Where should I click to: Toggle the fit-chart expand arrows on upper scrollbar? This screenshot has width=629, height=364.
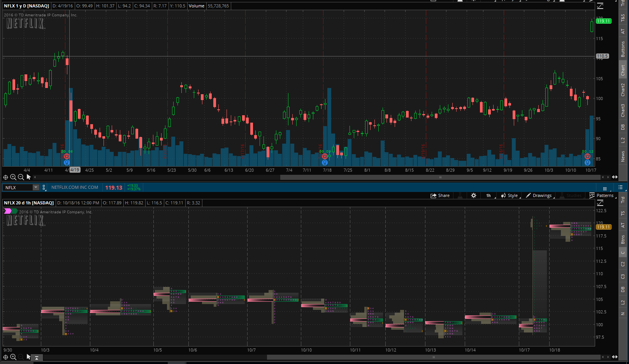(615, 177)
